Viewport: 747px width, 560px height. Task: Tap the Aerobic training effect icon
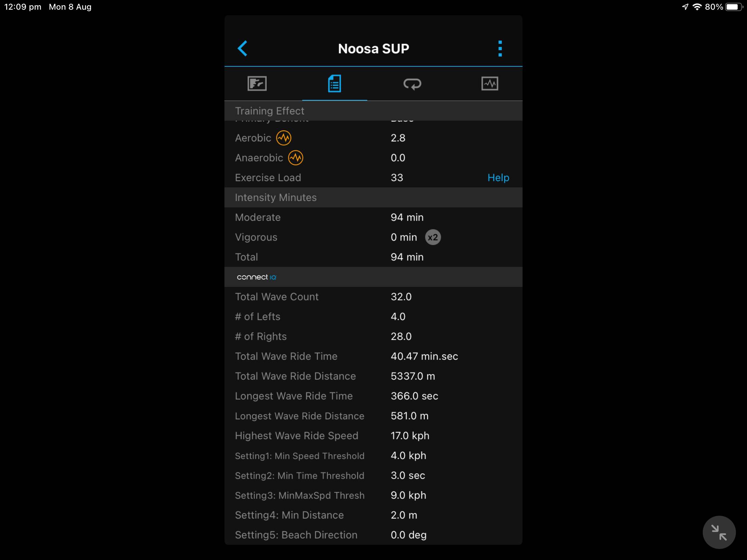[x=284, y=138]
